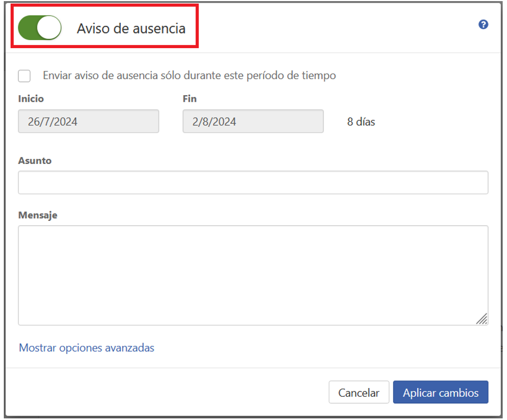Viewport: 507px width, 420px height.
Task: Expand Mostrar opciones avanzadas
Action: coord(87,347)
